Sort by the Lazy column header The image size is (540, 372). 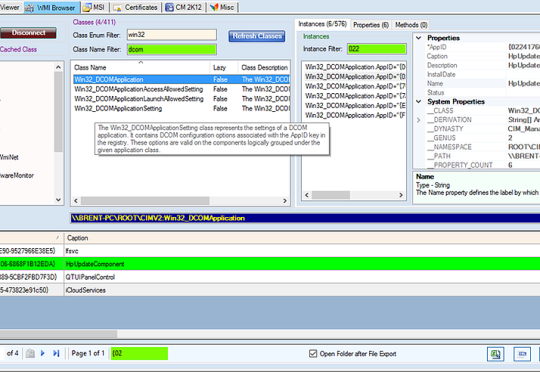(223, 68)
